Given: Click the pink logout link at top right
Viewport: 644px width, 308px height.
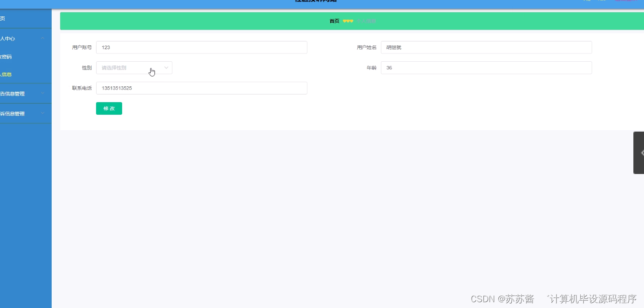Looking at the screenshot, I should pos(626,1).
